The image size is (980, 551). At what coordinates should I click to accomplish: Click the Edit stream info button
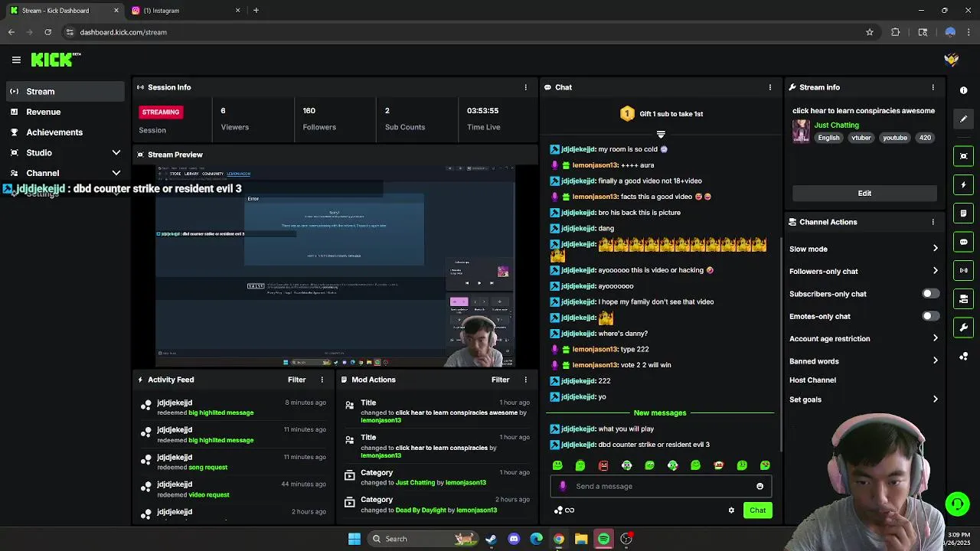[x=864, y=194]
